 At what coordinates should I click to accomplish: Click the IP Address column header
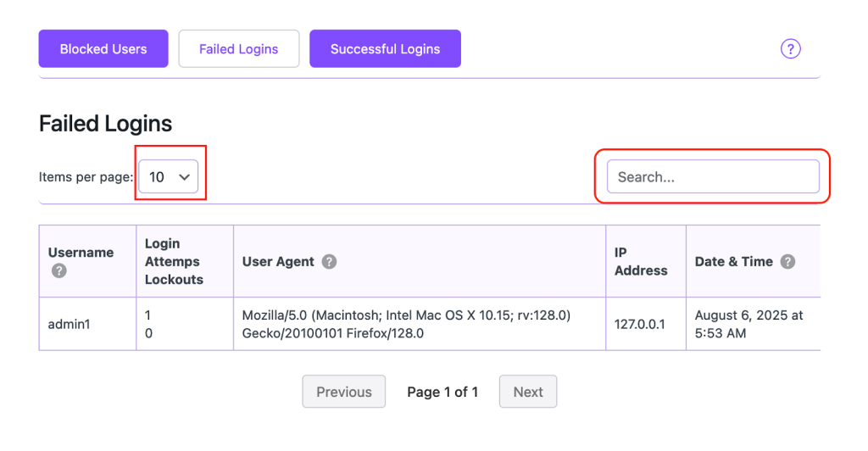(640, 261)
